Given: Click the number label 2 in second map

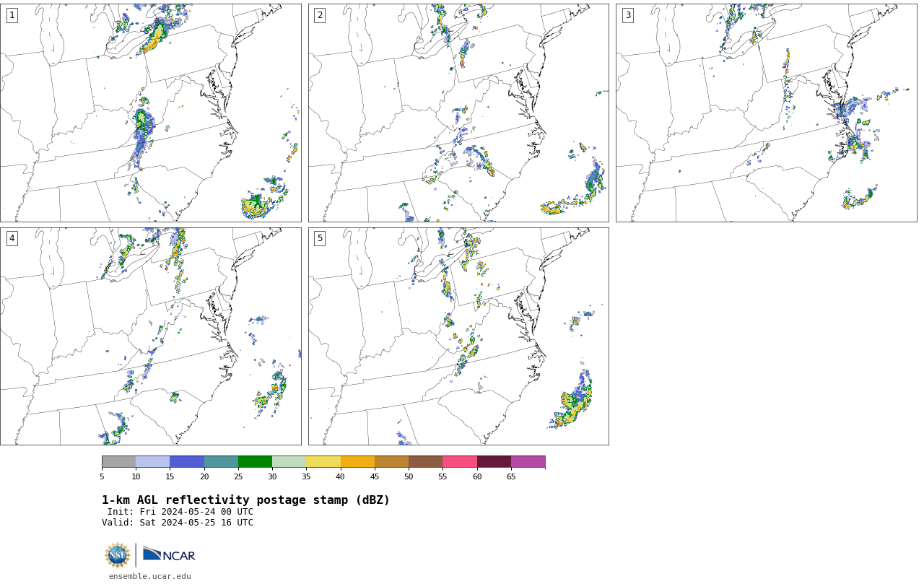Looking at the screenshot, I should [x=319, y=15].
